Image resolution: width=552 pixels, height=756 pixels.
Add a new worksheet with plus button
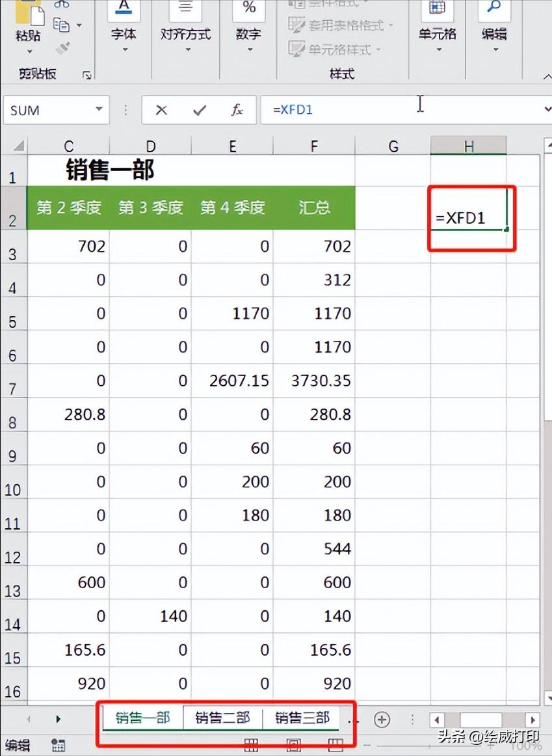(382, 718)
